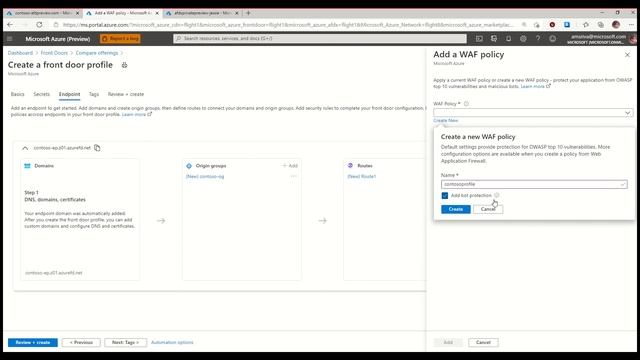Open the Help question mark icon
Image resolution: width=640 pixels, height=360 pixels.
(x=538, y=39)
